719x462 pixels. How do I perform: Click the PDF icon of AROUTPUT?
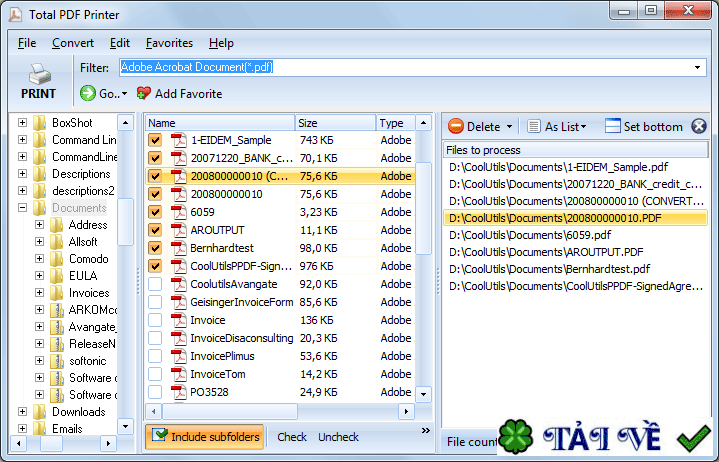tap(179, 230)
